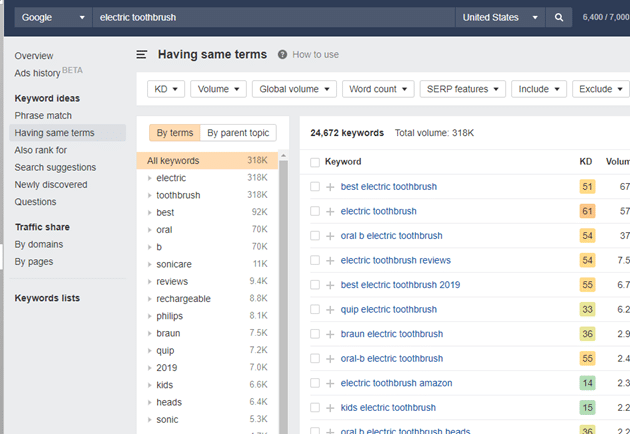Select the 'philips' term row
Image resolution: width=630 pixels, height=434 pixels.
point(207,316)
